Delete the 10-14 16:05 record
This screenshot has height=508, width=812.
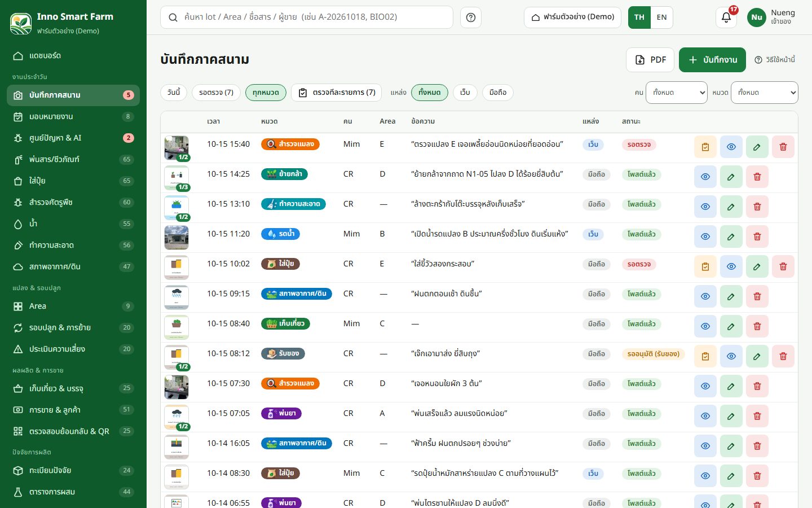[757, 446]
